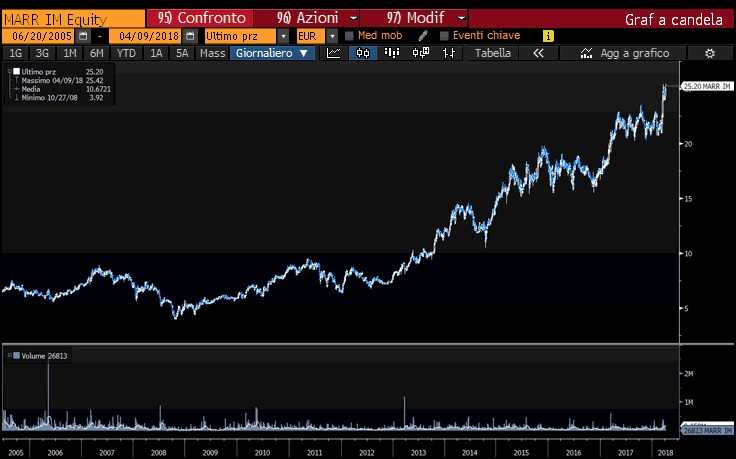Collapse Volume legend expander
Image resolution: width=736 pixels, height=459 pixels.
(9, 355)
